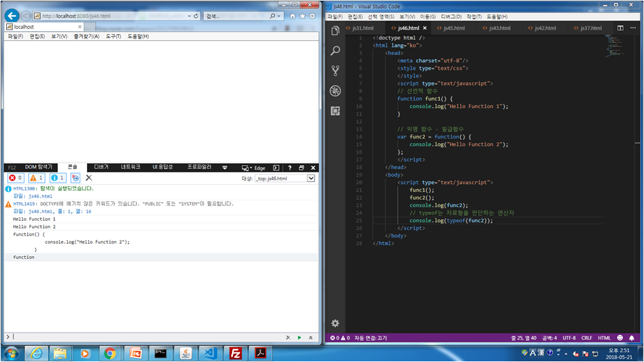644x362 pixels.
Task: Open the Explorer icon in VS Code sidebar
Action: coord(335,31)
